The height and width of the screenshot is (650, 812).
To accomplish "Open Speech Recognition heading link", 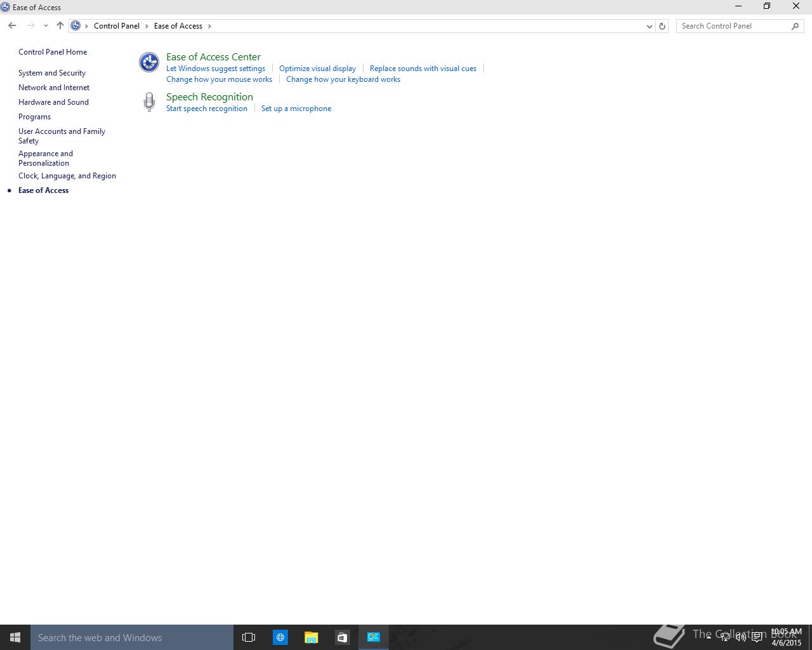I will (209, 97).
